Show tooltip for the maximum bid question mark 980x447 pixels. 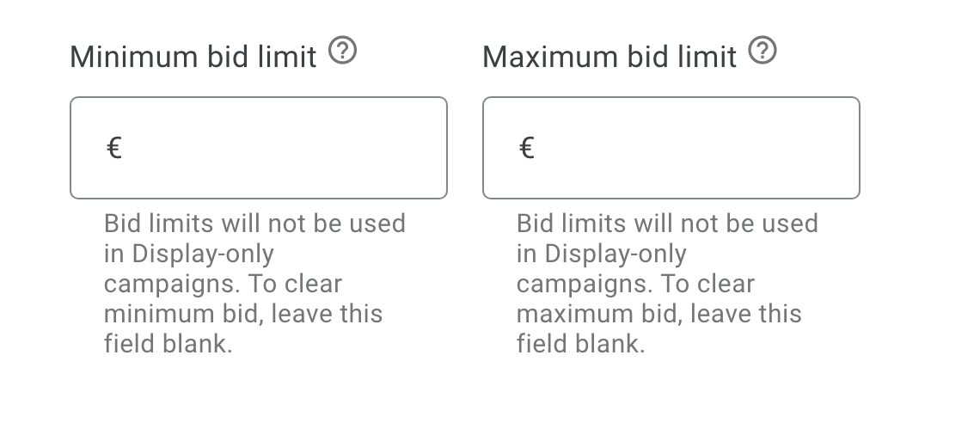[763, 51]
